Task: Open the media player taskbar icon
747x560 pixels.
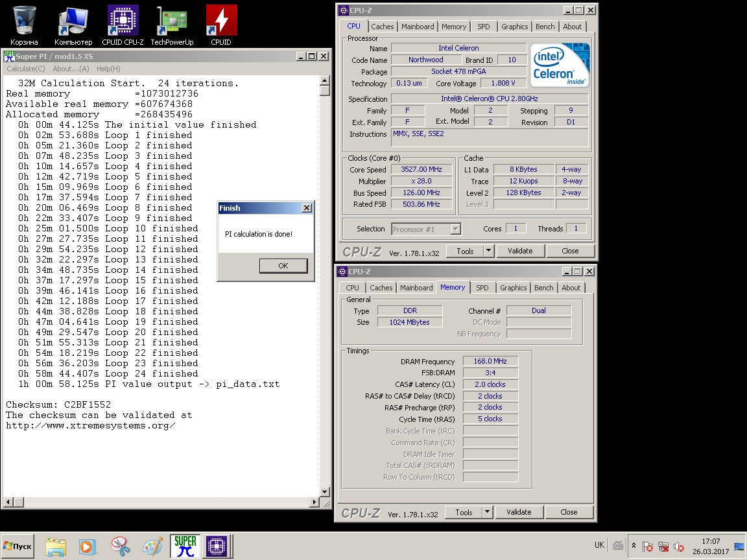Action: [x=87, y=546]
